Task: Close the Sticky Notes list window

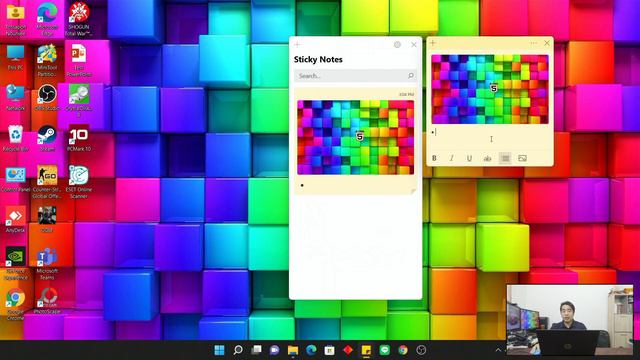Action: pos(414,44)
